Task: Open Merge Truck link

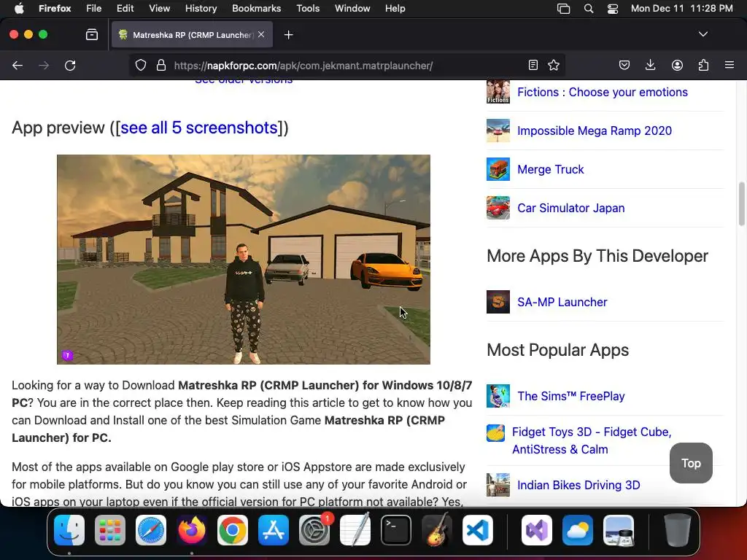Action: point(550,169)
